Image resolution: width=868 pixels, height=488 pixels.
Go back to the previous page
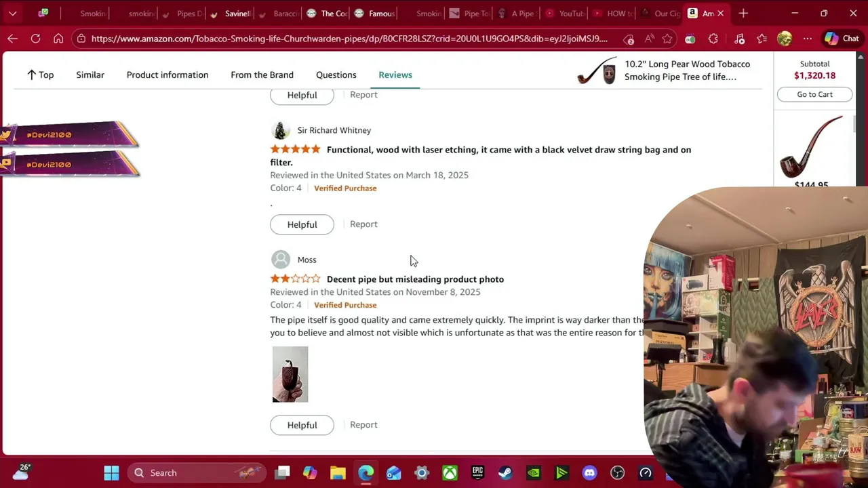[12, 39]
